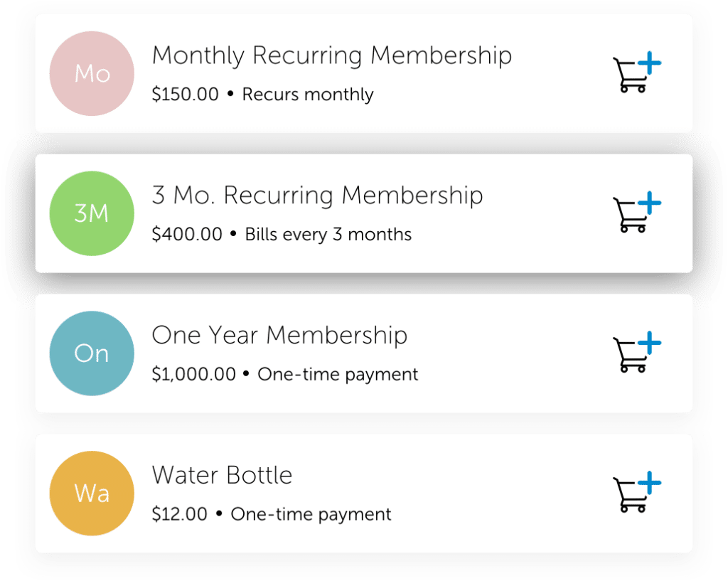
Task: Click the $400.00 Bills every 3 months text
Action: coord(282,235)
